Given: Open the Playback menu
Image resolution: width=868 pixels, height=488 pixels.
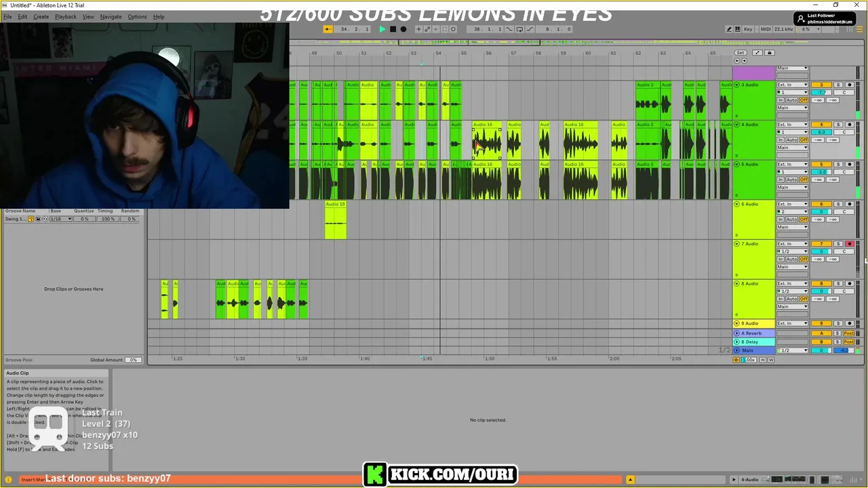Looking at the screenshot, I should pos(66,16).
